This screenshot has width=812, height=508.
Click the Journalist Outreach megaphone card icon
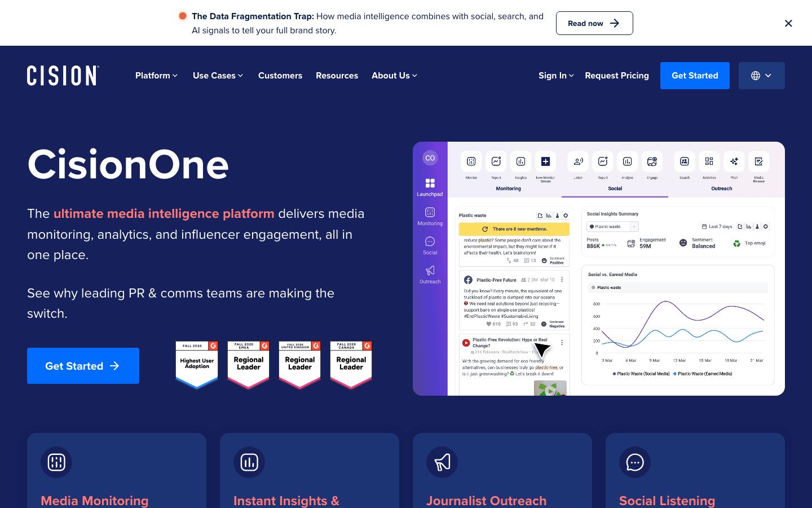(442, 462)
